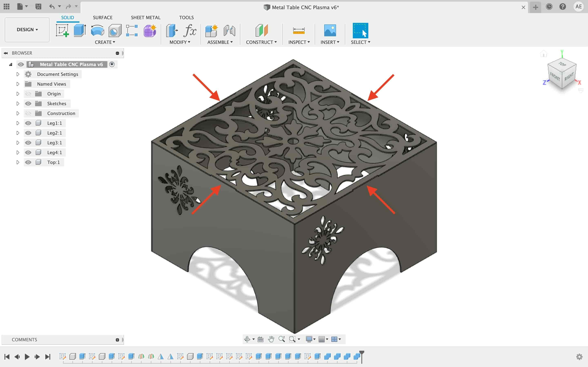The height and width of the screenshot is (367, 588).
Task: Switch to SHEET METAL tab
Action: 146,17
